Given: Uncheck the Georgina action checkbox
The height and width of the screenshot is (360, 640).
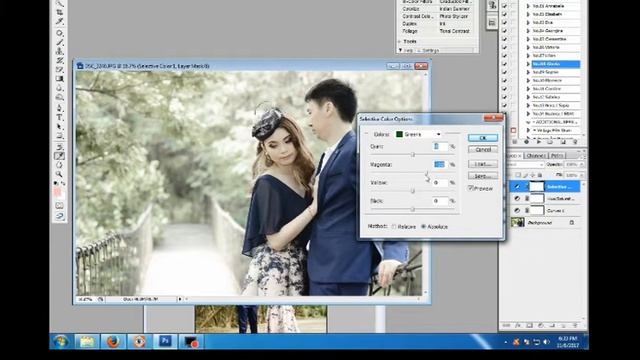Looking at the screenshot, I should (x=504, y=31).
